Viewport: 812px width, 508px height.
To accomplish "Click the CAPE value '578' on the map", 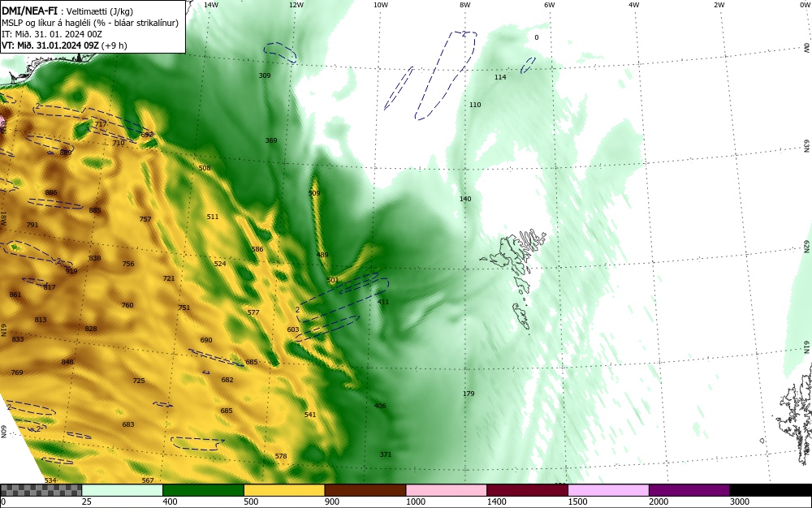I will tap(281, 456).
